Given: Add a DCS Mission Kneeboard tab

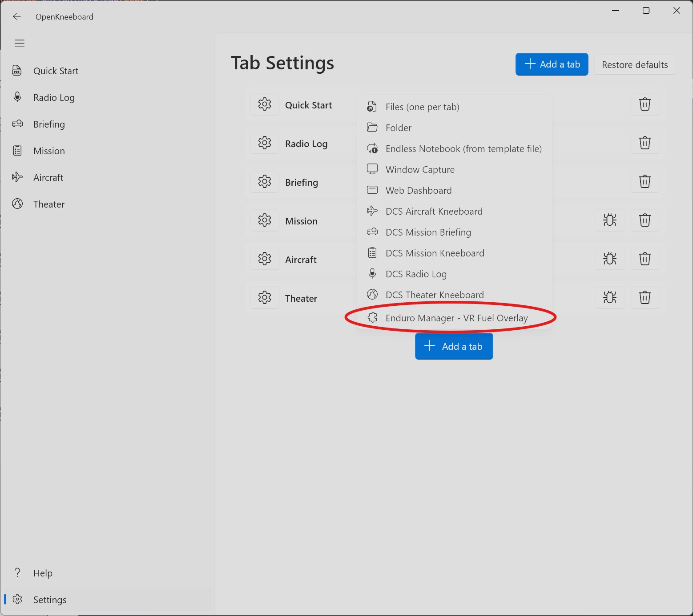Looking at the screenshot, I should [x=454, y=253].
